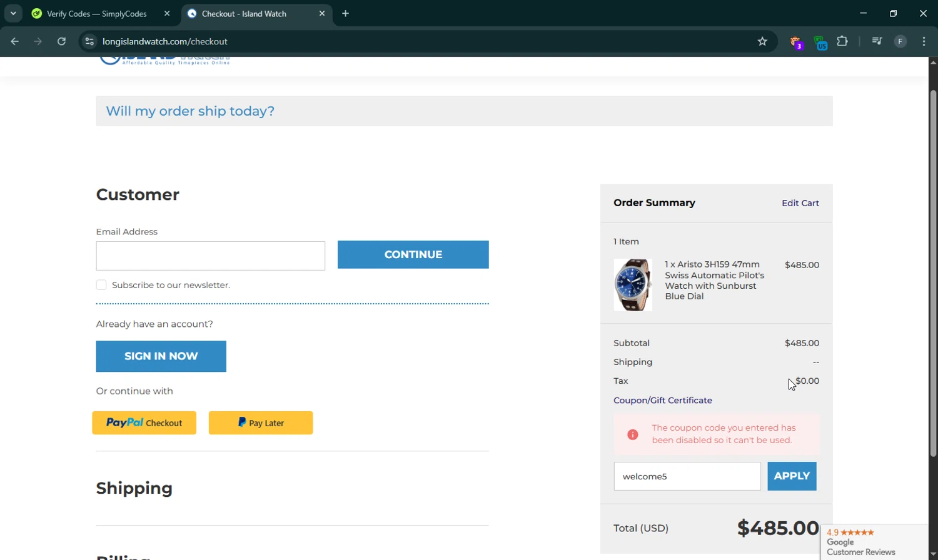Choose PayPal Pay Later button
The height and width of the screenshot is (560, 938).
pyautogui.click(x=261, y=423)
